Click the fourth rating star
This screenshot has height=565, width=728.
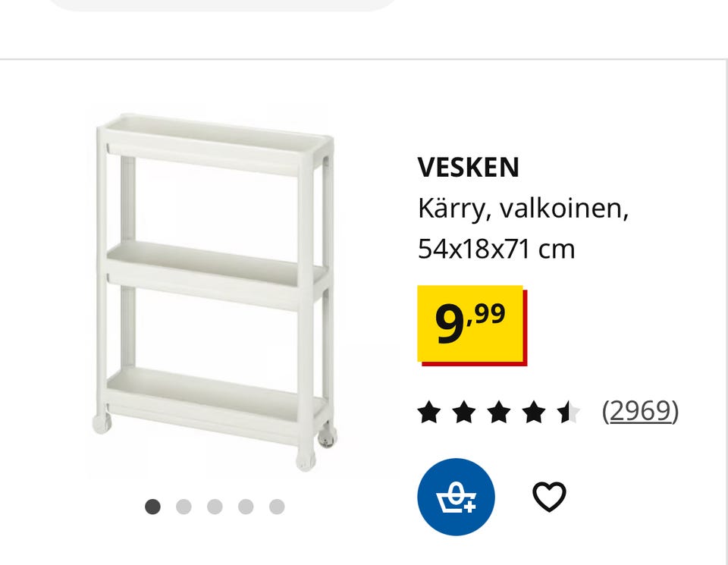click(534, 413)
